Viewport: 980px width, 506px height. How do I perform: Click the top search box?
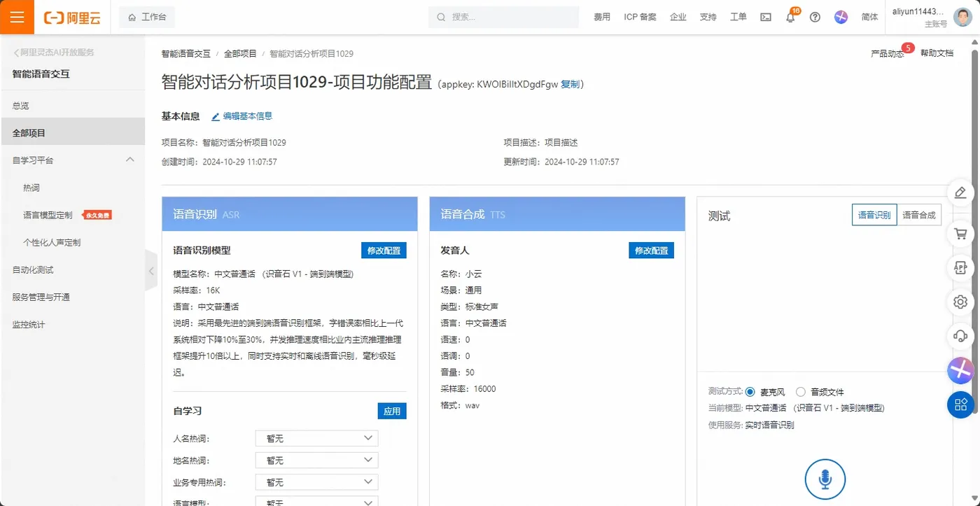(503, 17)
